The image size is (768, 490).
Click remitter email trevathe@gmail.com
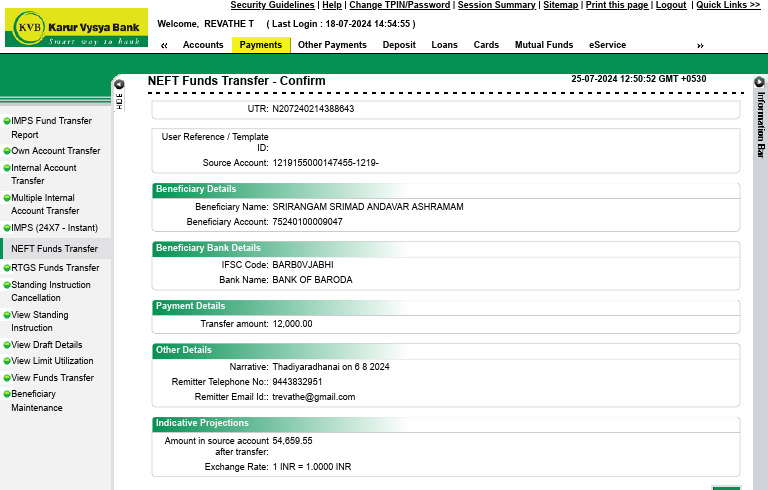313,397
